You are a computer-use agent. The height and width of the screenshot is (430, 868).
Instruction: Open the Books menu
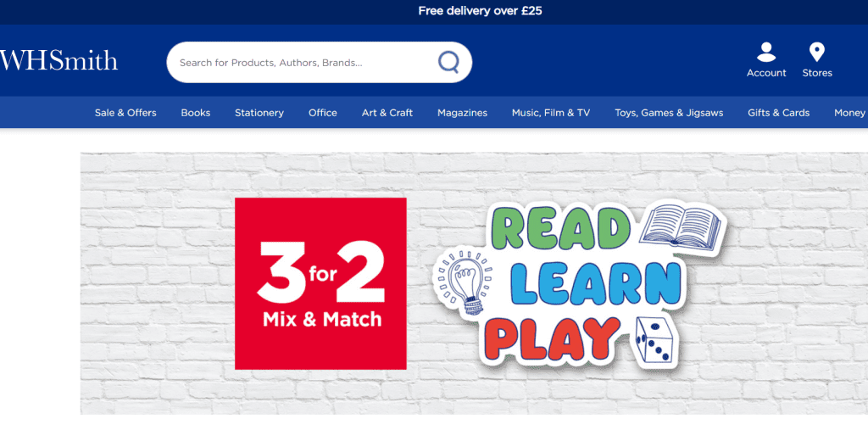click(x=196, y=113)
